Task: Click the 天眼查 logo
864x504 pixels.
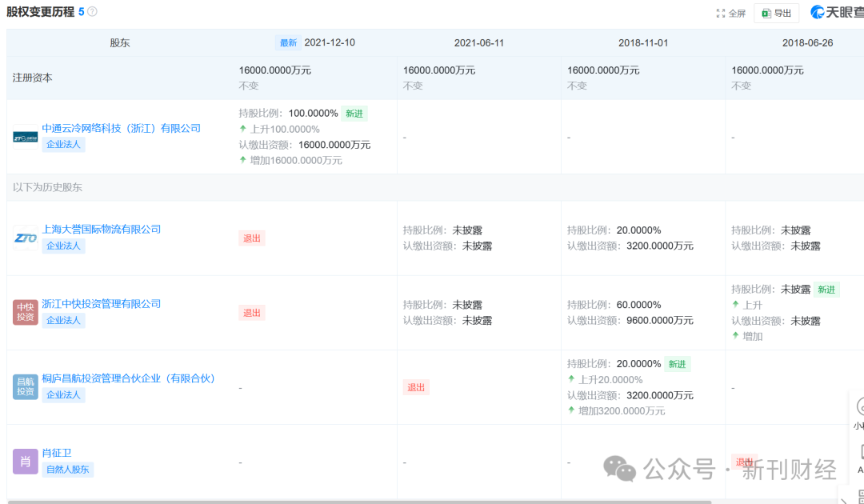Action: click(837, 12)
